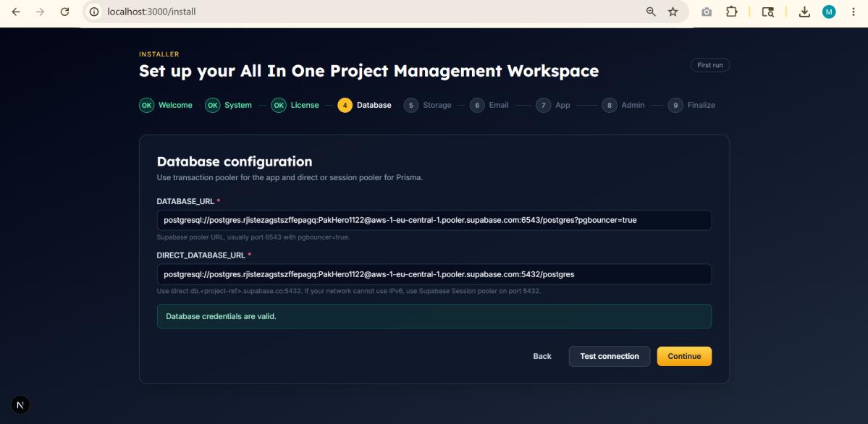Image resolution: width=868 pixels, height=424 pixels.
Task: Go to the System step
Action: coord(229,105)
